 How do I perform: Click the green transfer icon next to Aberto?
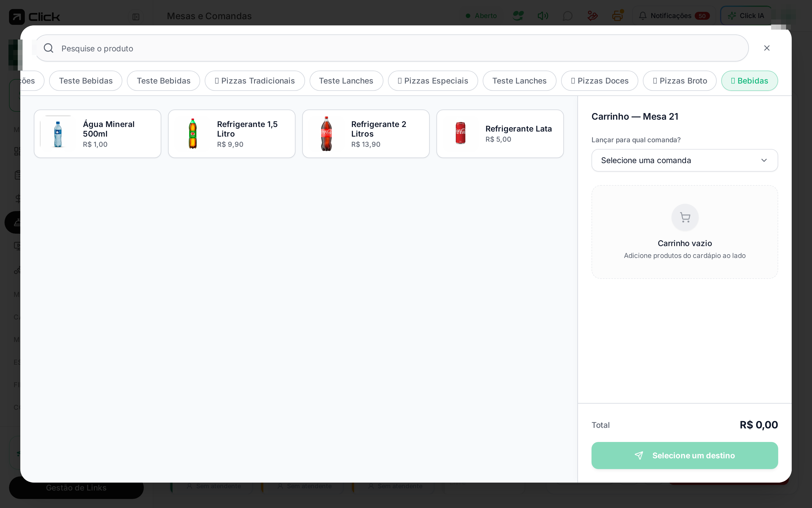pyautogui.click(x=518, y=16)
